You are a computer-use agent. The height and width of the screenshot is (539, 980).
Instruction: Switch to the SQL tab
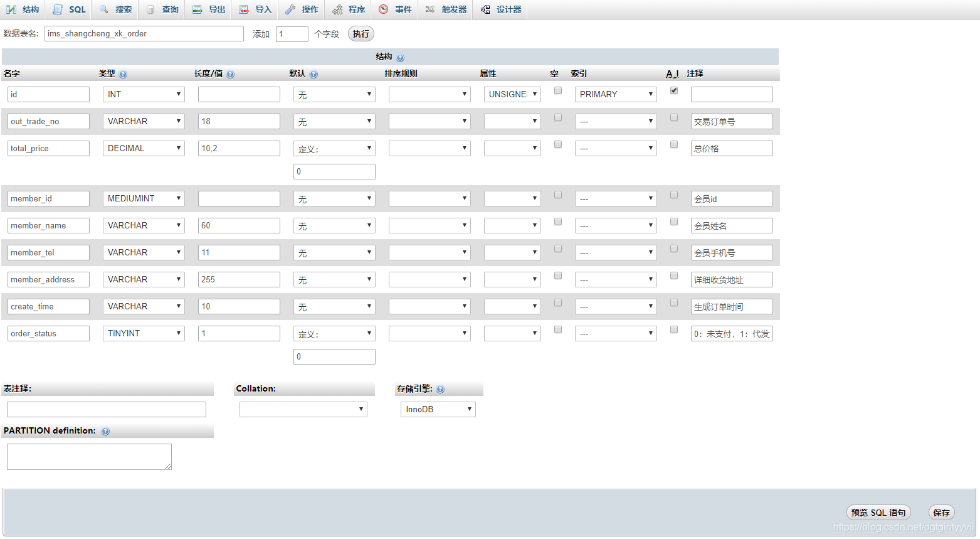tap(69, 9)
